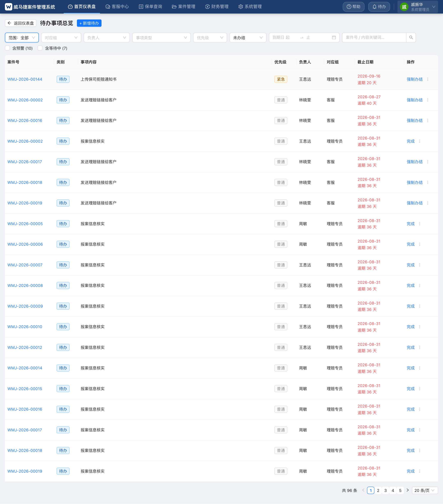443x504 pixels.
Task: Click the 新增待办 button
Action: 89,23
